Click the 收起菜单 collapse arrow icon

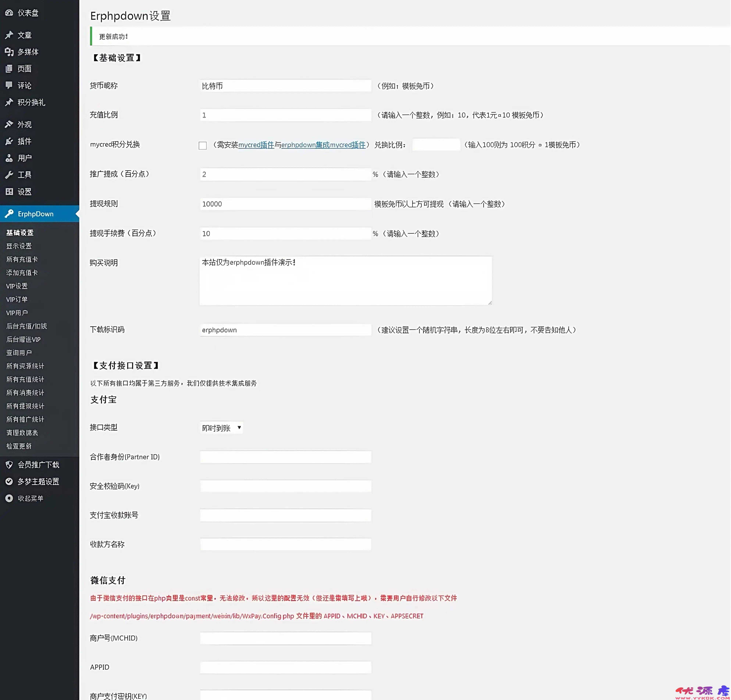click(9, 498)
